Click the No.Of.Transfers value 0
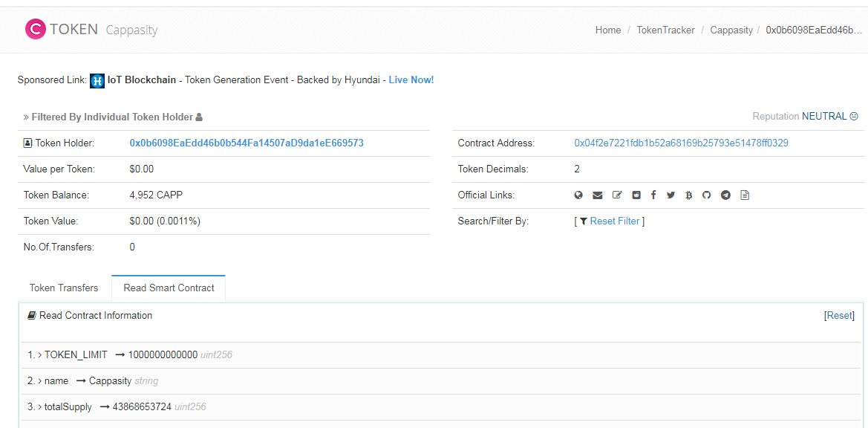This screenshot has width=868, height=428. pyautogui.click(x=132, y=247)
